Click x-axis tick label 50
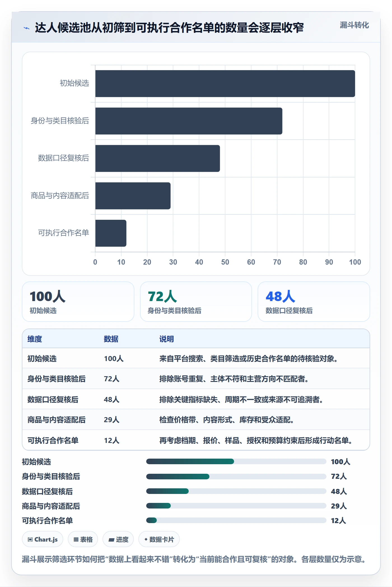This screenshot has height=587, width=392. 225,262
